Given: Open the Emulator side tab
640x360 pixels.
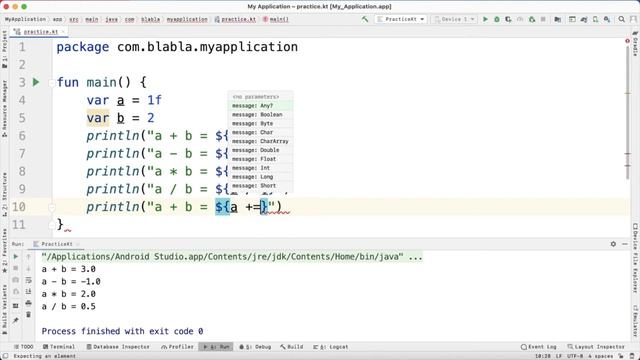Looking at the screenshot, I should click(x=635, y=321).
